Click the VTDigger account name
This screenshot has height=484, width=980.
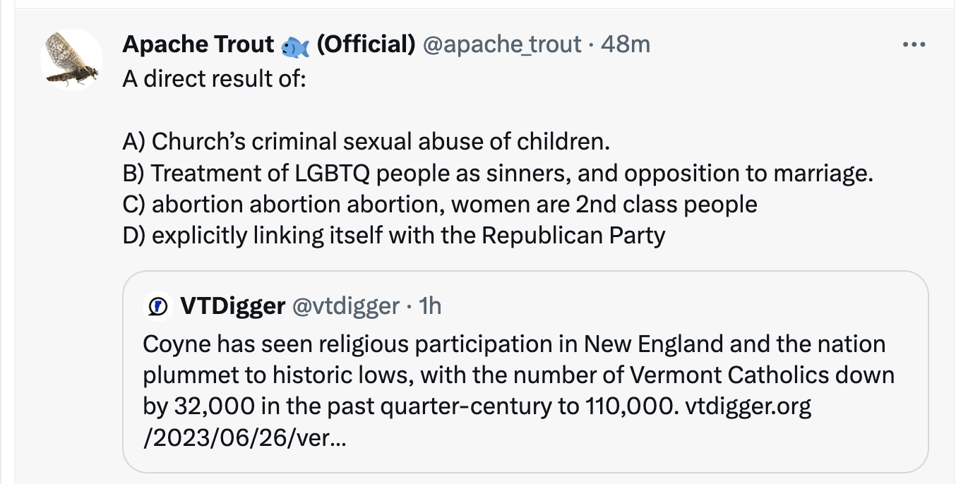(233, 306)
